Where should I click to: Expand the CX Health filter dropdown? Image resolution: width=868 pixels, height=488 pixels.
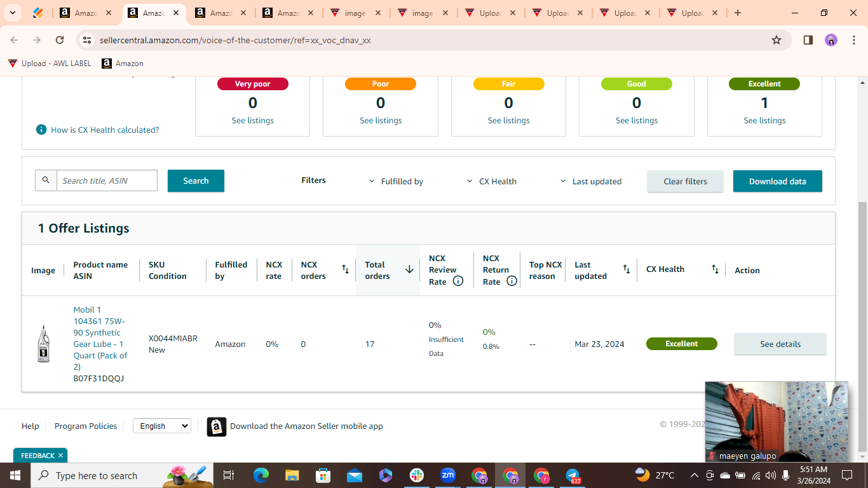click(491, 181)
